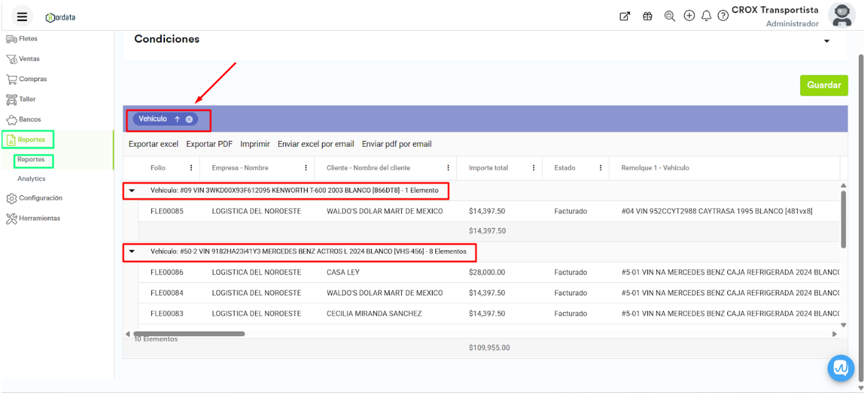This screenshot has height=393, width=868.
Task: Open the chat widget bubble
Action: click(x=841, y=368)
